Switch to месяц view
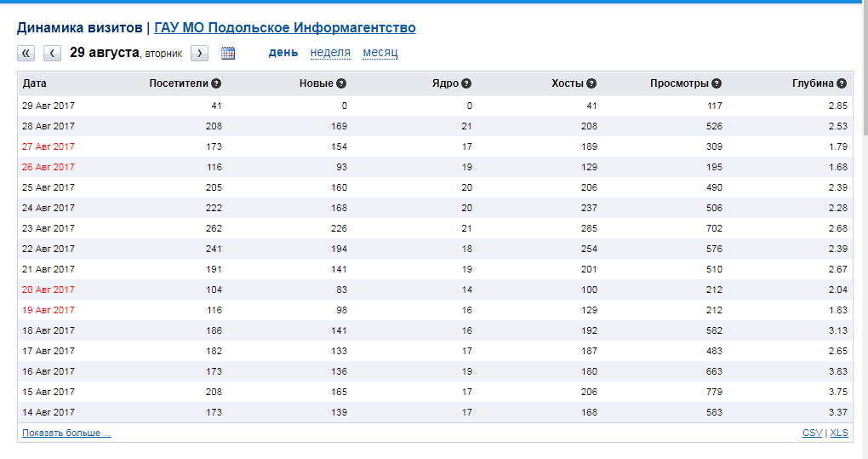The image size is (868, 459). tap(380, 52)
